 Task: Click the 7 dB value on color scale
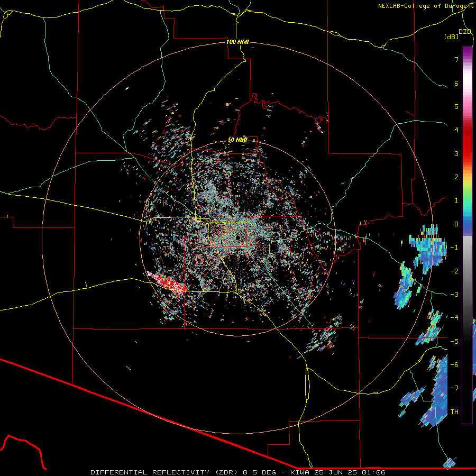(x=456, y=59)
